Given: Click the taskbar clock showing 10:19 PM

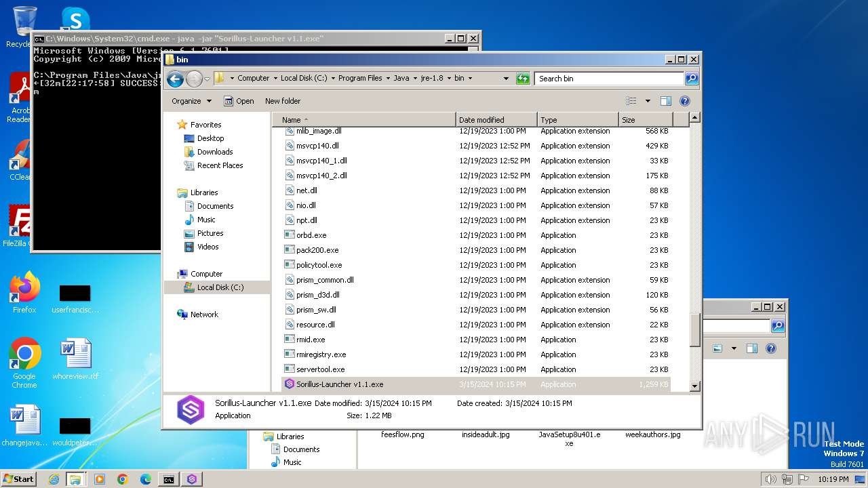Looking at the screenshot, I should [x=833, y=479].
